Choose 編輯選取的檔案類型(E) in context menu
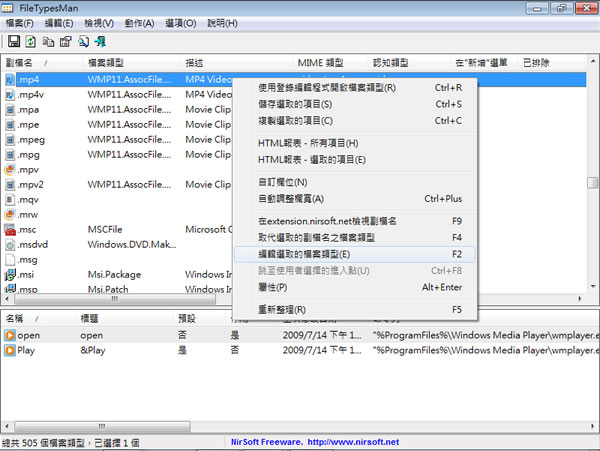600x451 pixels. (355, 254)
